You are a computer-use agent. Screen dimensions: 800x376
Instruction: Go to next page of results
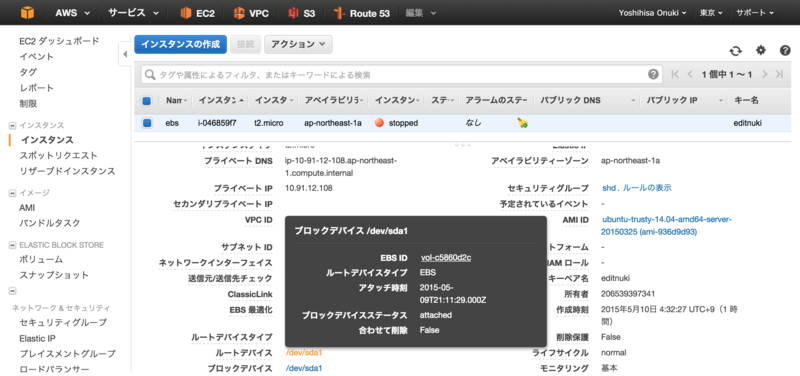tap(764, 74)
